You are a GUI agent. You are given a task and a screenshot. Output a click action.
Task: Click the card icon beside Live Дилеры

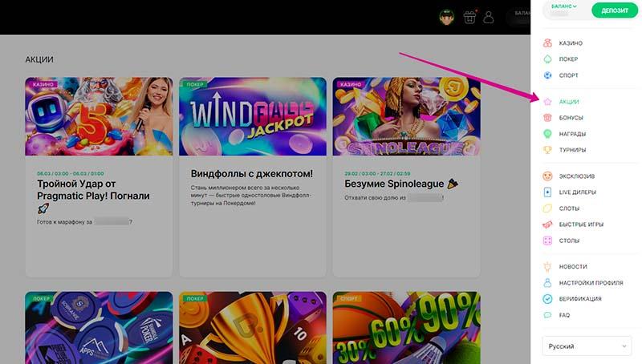pyautogui.click(x=547, y=192)
